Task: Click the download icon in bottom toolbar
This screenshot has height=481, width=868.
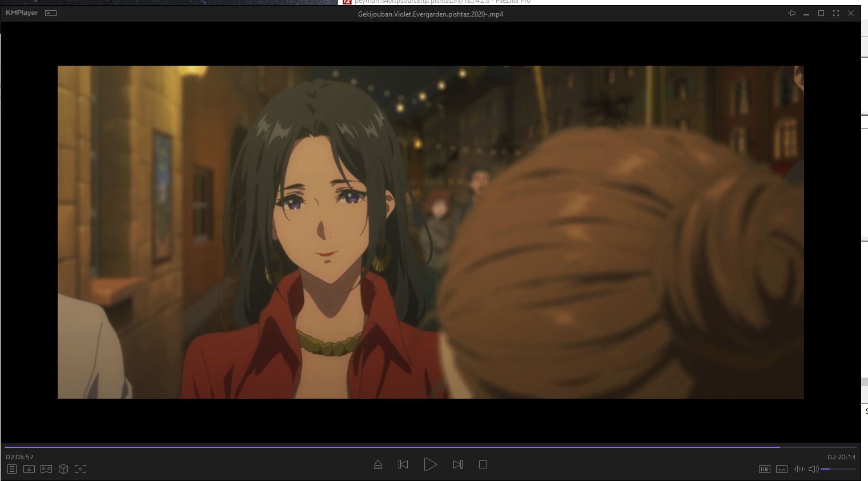Action: [29, 469]
